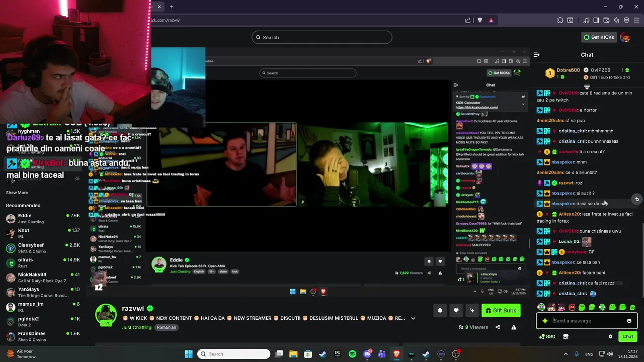Screen dimensions: 644x362
Task: Open the Brave Wallet icon
Action: [x=606, y=20]
